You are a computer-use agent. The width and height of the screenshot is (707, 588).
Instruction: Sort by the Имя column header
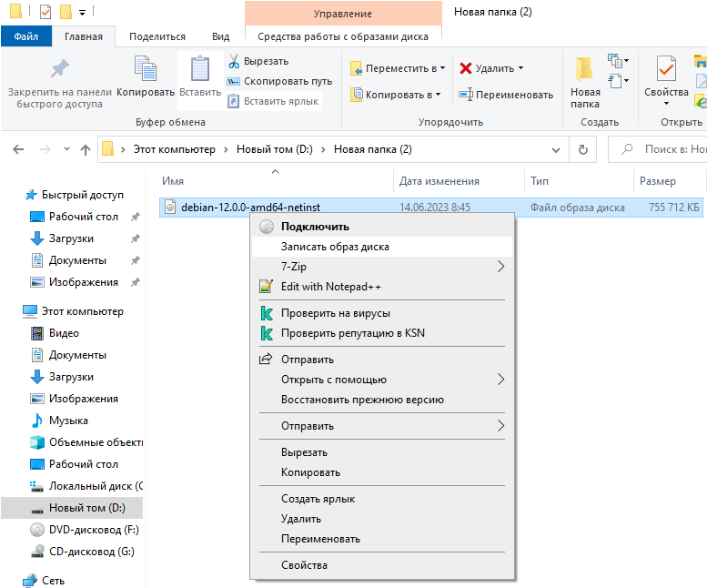coord(173,181)
